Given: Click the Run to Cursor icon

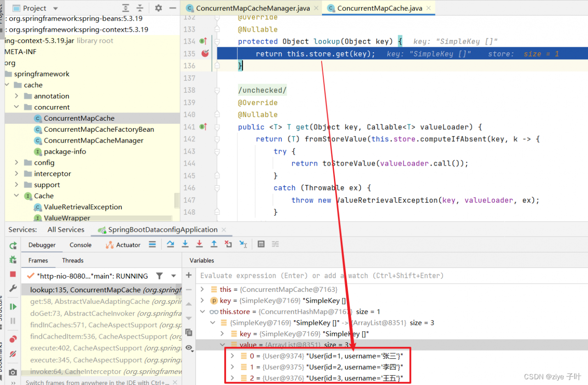Looking at the screenshot, I should tap(243, 245).
